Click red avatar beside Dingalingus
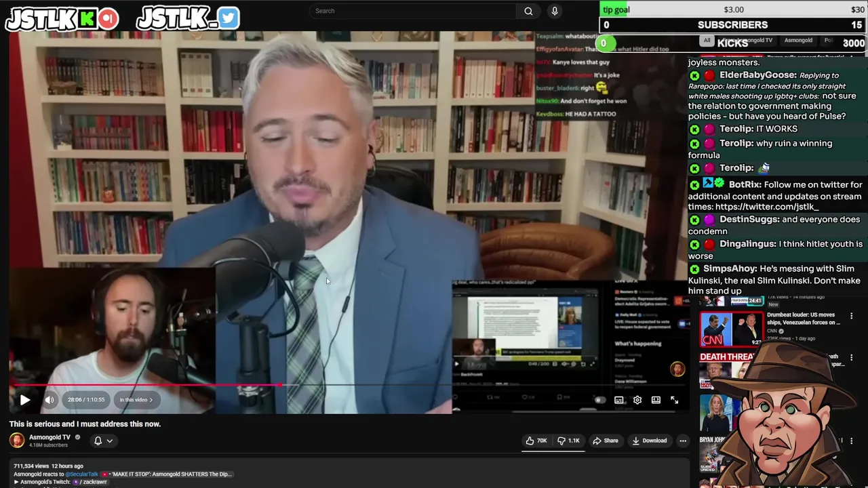Viewport: 868px width, 488px height. point(709,244)
